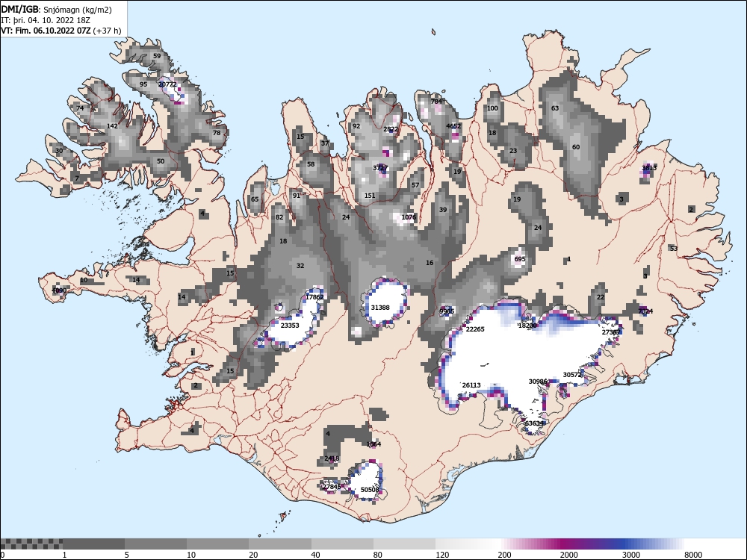This screenshot has height=560, width=747.
Task: Click the value 63 on the map
Action: (555, 108)
